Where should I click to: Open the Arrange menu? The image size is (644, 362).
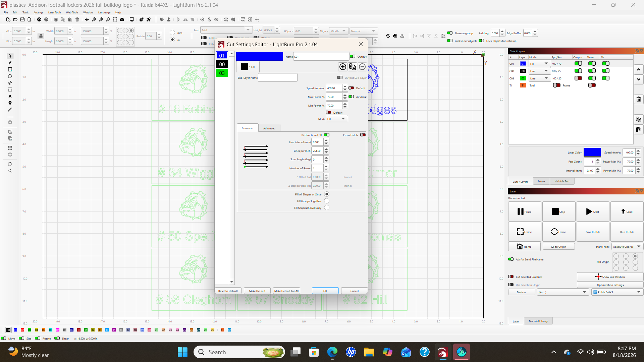pos(38,12)
